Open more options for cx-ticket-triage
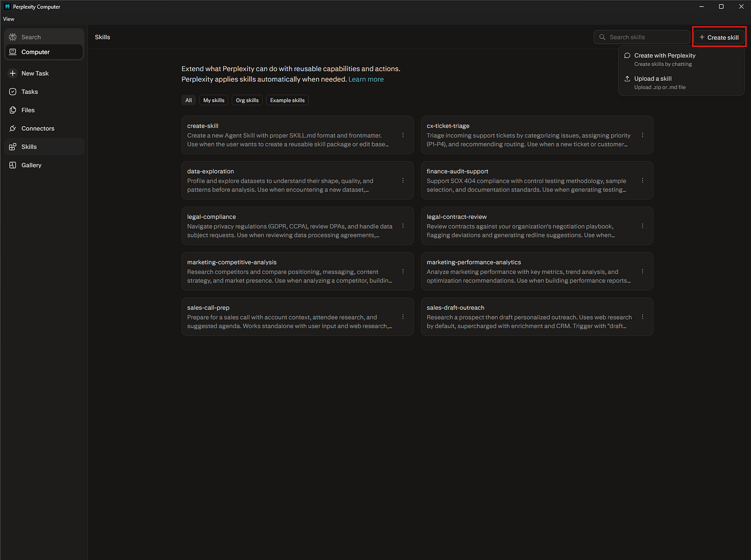Viewport: 751px width, 560px height. pos(642,135)
